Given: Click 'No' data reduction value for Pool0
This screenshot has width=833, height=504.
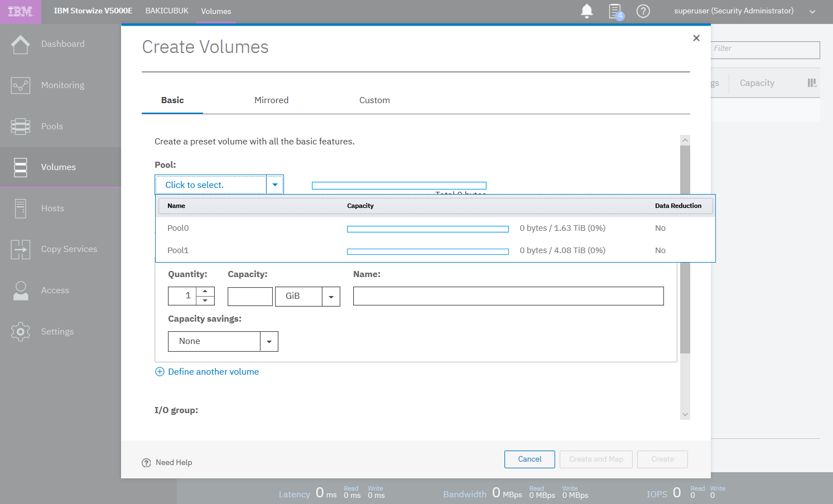Looking at the screenshot, I should [660, 228].
